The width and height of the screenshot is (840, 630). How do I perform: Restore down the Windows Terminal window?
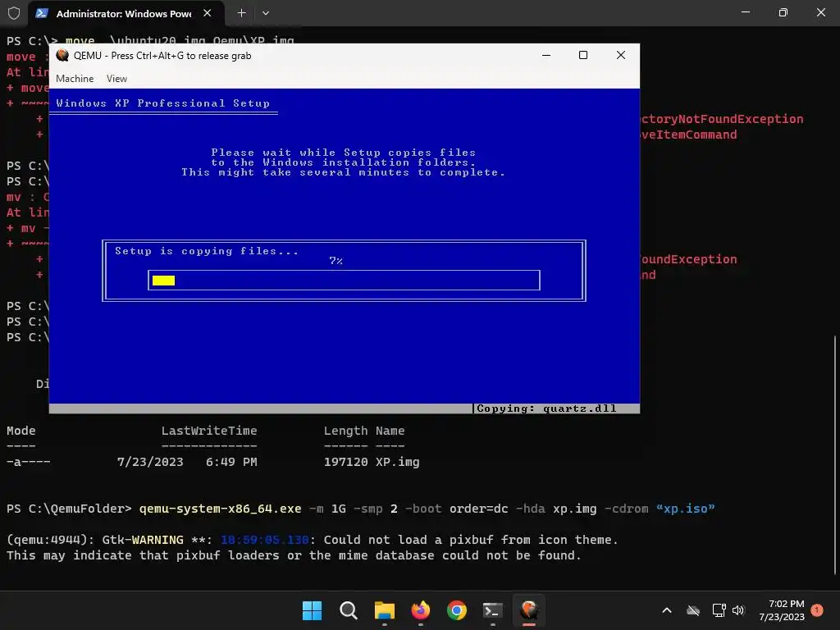click(x=783, y=12)
